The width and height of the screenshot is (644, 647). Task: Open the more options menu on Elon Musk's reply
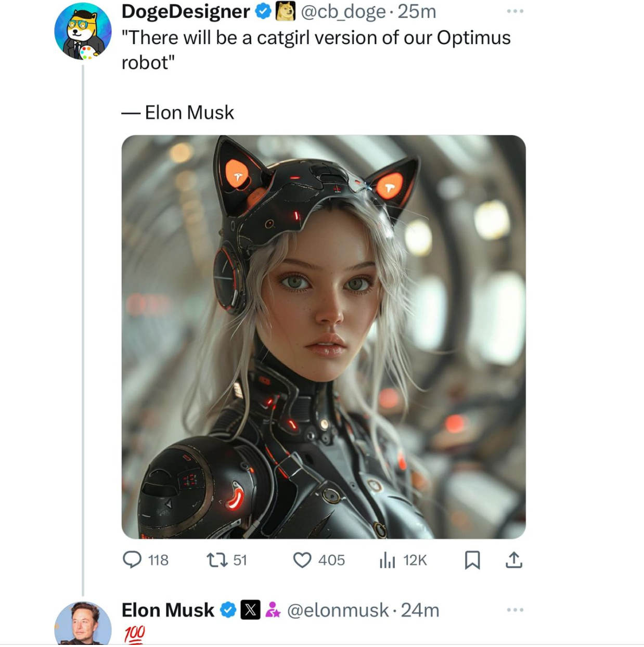[x=515, y=610]
